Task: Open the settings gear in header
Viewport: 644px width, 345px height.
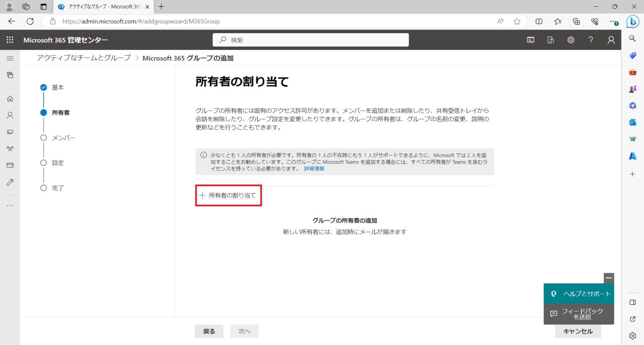Action: (571, 40)
